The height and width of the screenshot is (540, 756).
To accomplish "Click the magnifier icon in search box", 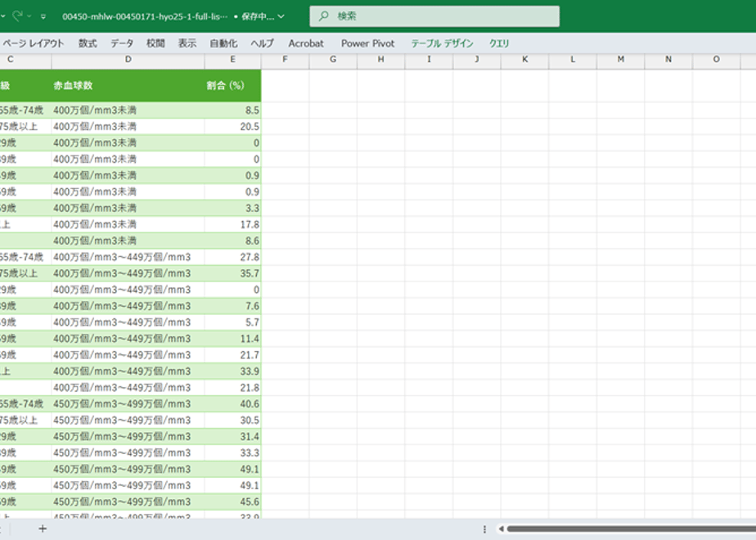I will [x=323, y=16].
